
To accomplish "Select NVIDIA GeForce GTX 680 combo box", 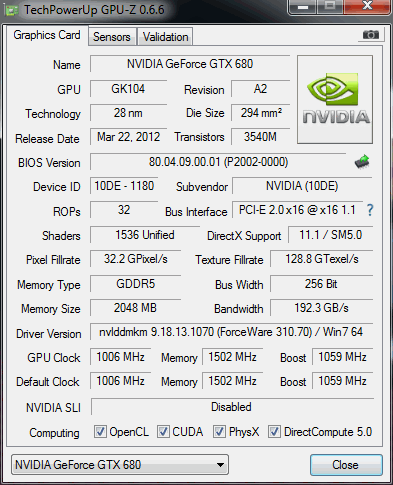I will (x=120, y=465).
